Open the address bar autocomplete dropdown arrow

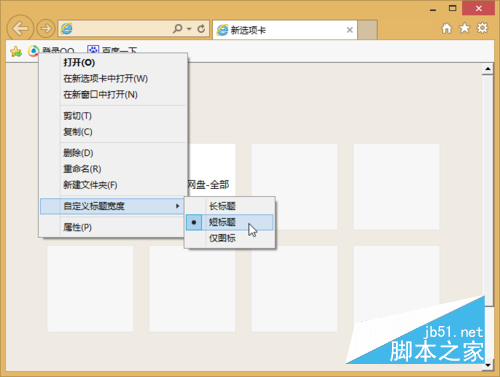[x=189, y=29]
